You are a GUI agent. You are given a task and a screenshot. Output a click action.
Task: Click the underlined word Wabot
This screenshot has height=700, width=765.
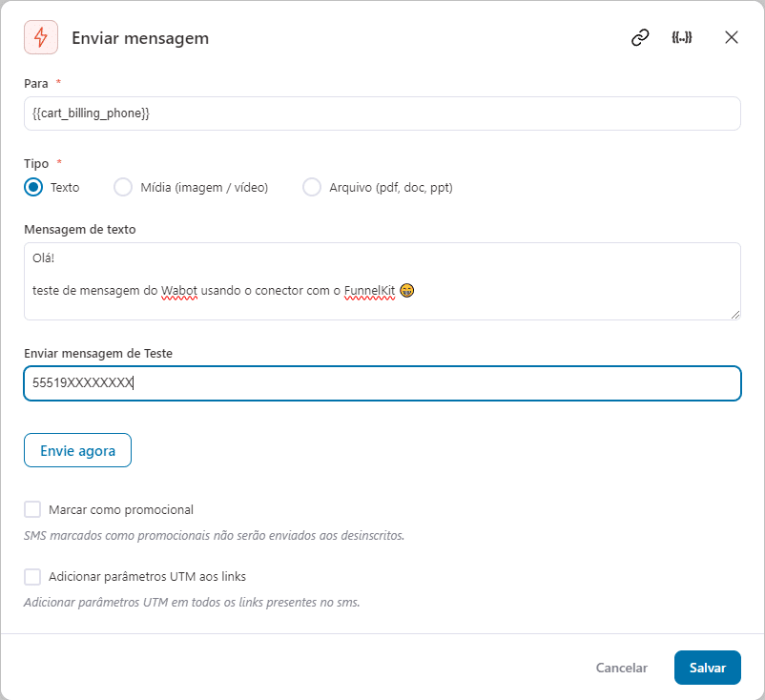(x=178, y=290)
